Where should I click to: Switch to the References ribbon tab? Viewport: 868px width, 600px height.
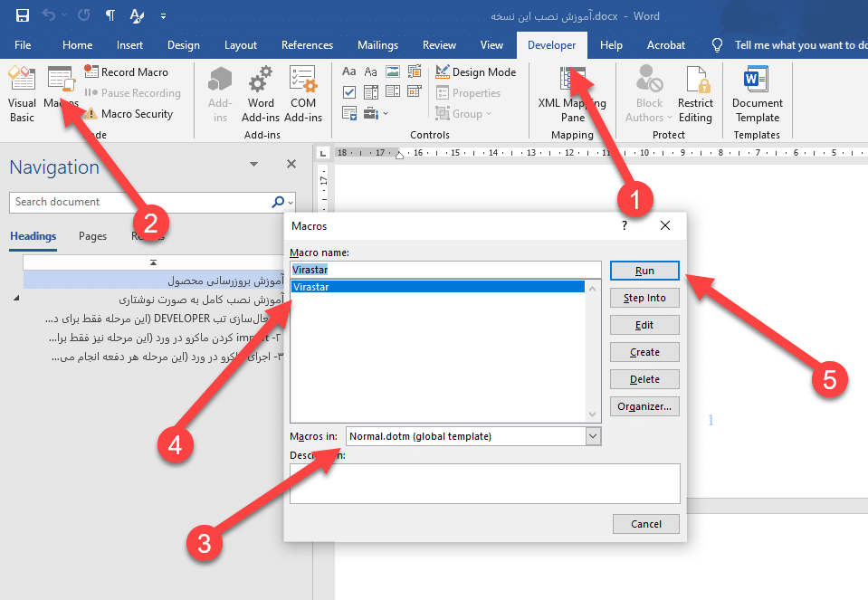point(307,45)
